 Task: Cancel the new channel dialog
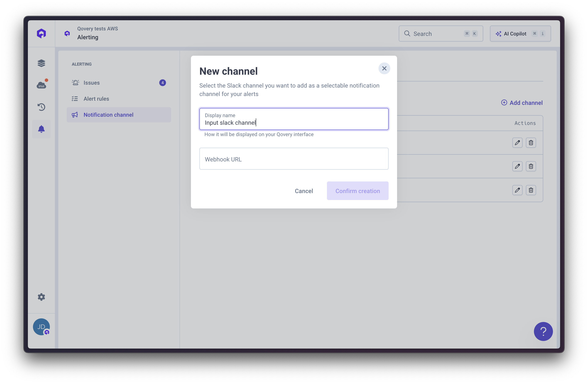pos(304,191)
